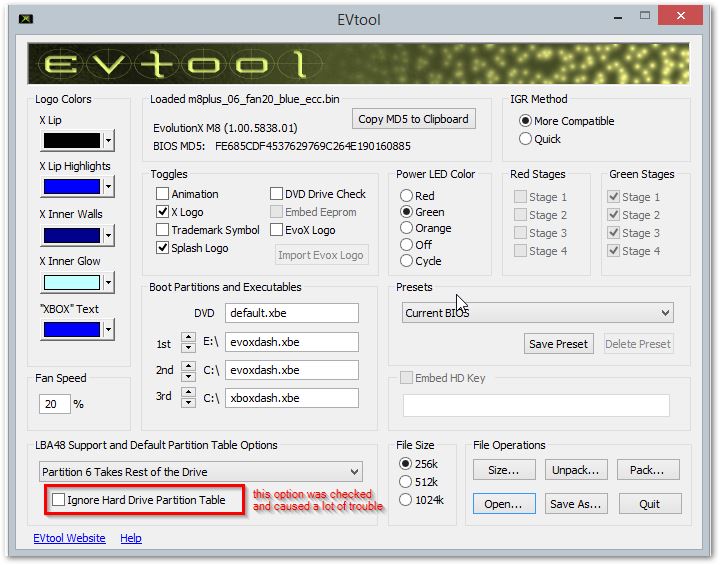Click the 3rd boot partition stepper
This screenshot has height=565, width=720.
tap(188, 397)
